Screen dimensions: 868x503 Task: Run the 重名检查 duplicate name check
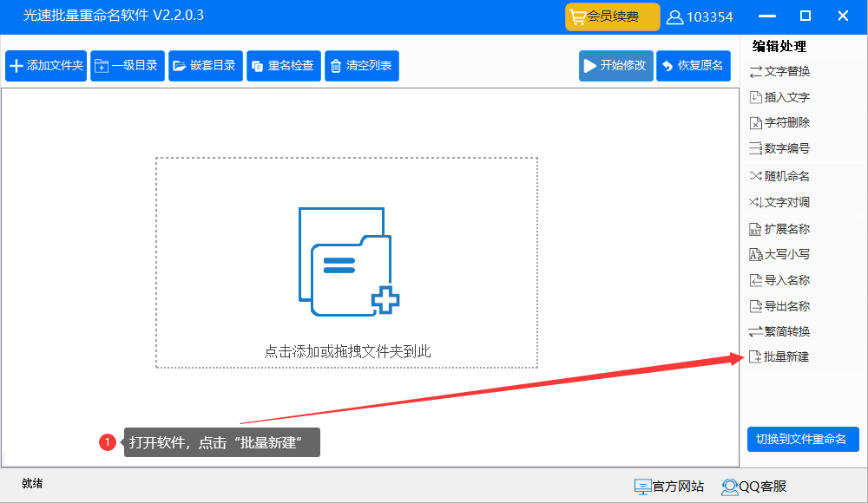point(284,66)
